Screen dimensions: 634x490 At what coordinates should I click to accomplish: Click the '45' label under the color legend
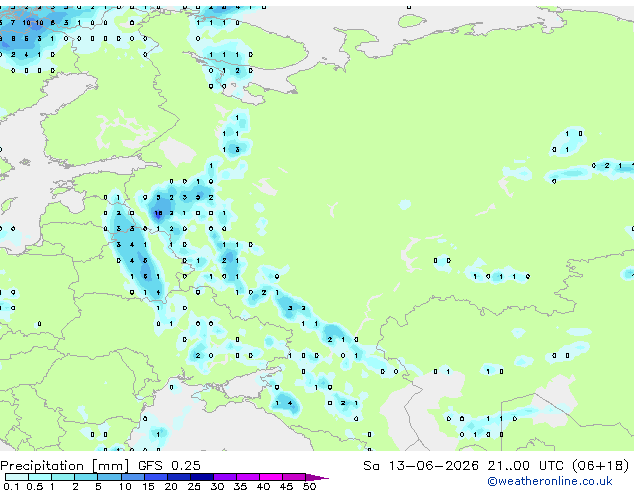[287, 486]
